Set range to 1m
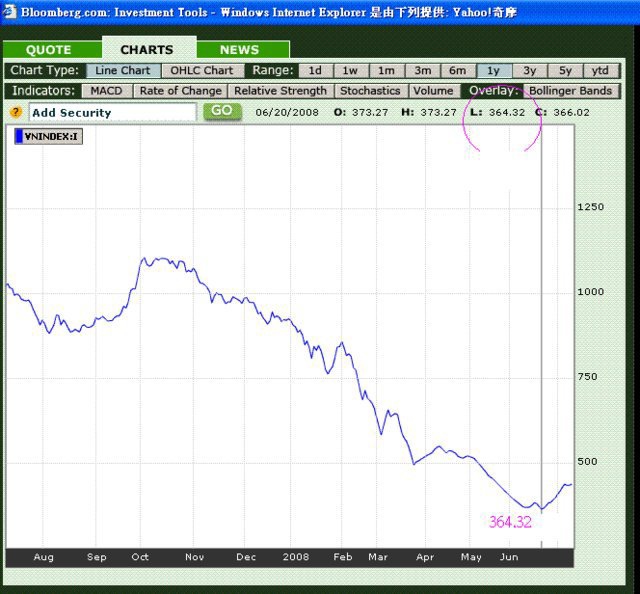 386,71
